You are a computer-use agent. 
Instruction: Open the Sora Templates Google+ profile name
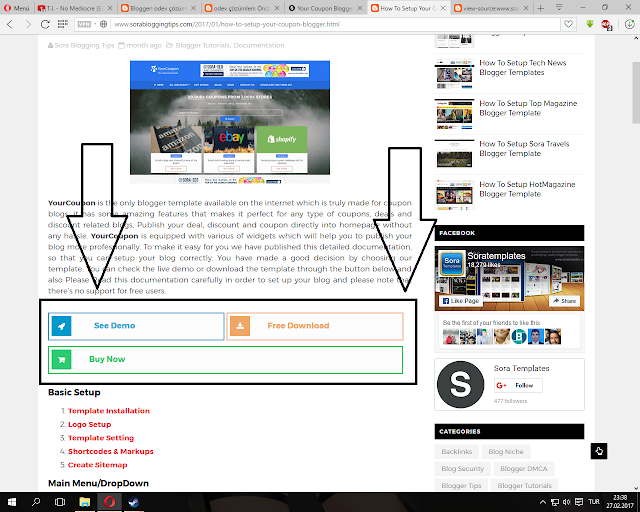(521, 368)
